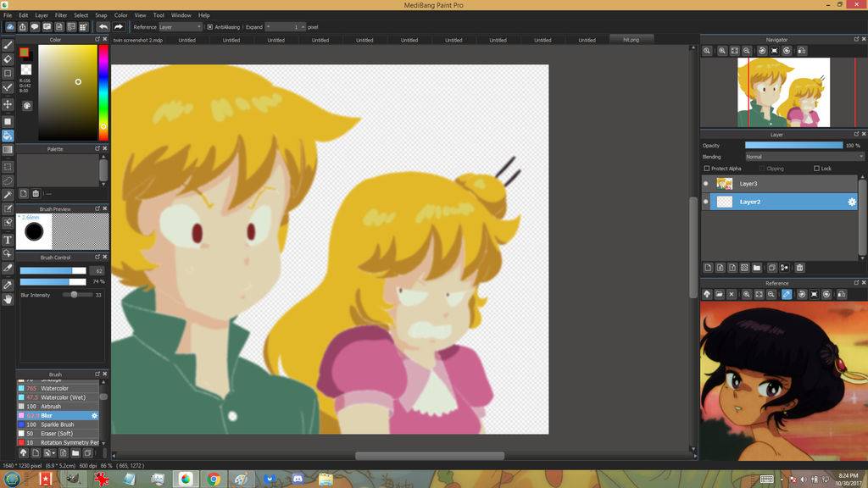The width and height of the screenshot is (868, 488).
Task: Open Layer2 settings gear icon
Action: coord(852,202)
